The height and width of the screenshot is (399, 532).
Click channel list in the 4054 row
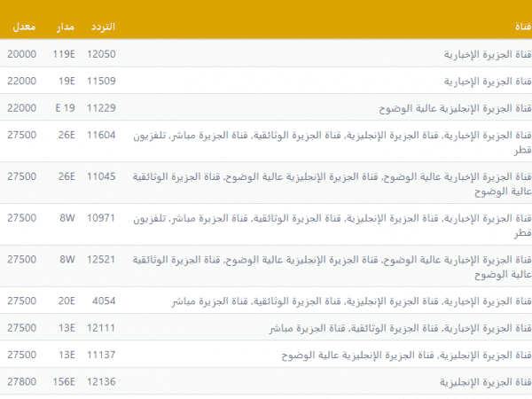pyautogui.click(x=351, y=301)
